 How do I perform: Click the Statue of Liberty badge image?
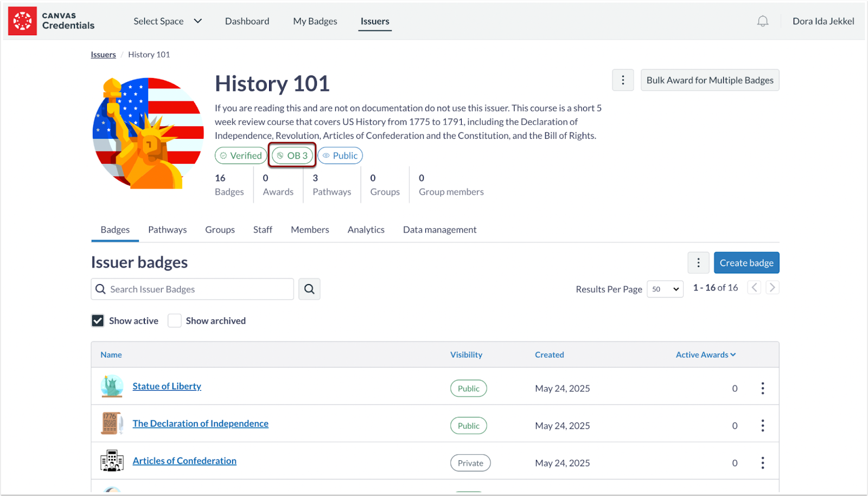(112, 386)
